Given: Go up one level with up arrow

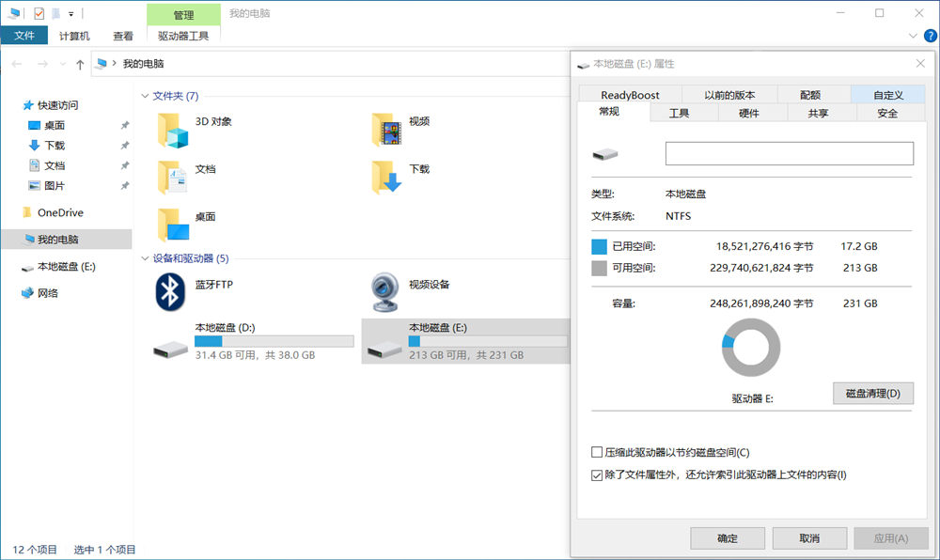Looking at the screenshot, I should (x=80, y=64).
